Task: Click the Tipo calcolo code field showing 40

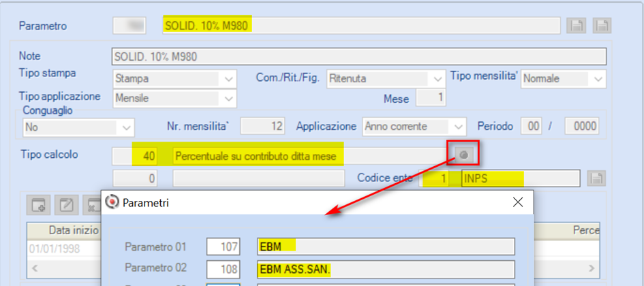Action: point(135,157)
